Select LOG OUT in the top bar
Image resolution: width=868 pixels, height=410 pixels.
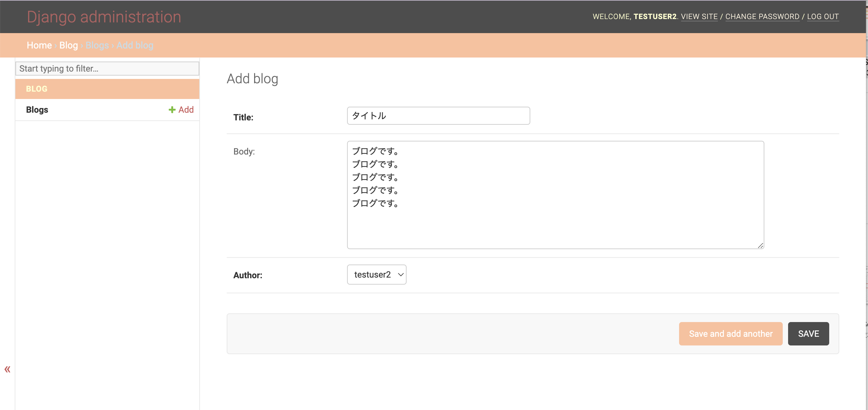pyautogui.click(x=823, y=16)
